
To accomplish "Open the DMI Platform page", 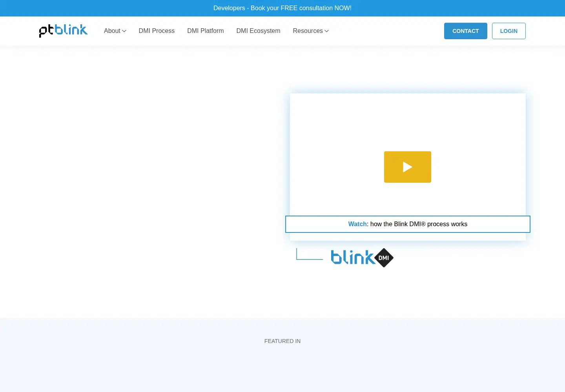I will (x=206, y=31).
